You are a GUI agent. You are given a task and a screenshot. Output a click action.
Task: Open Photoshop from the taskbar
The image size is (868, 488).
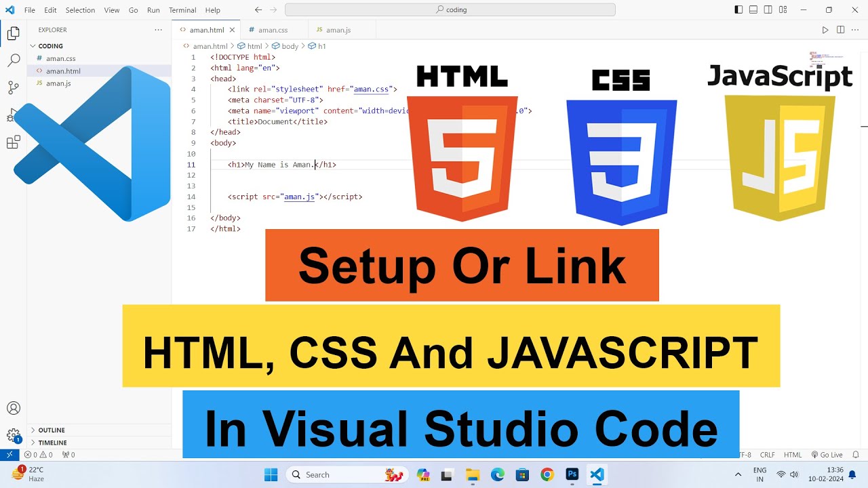click(x=572, y=474)
